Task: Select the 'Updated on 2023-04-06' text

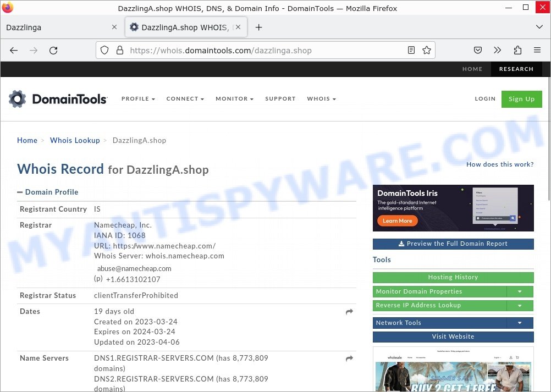Action: pos(137,342)
